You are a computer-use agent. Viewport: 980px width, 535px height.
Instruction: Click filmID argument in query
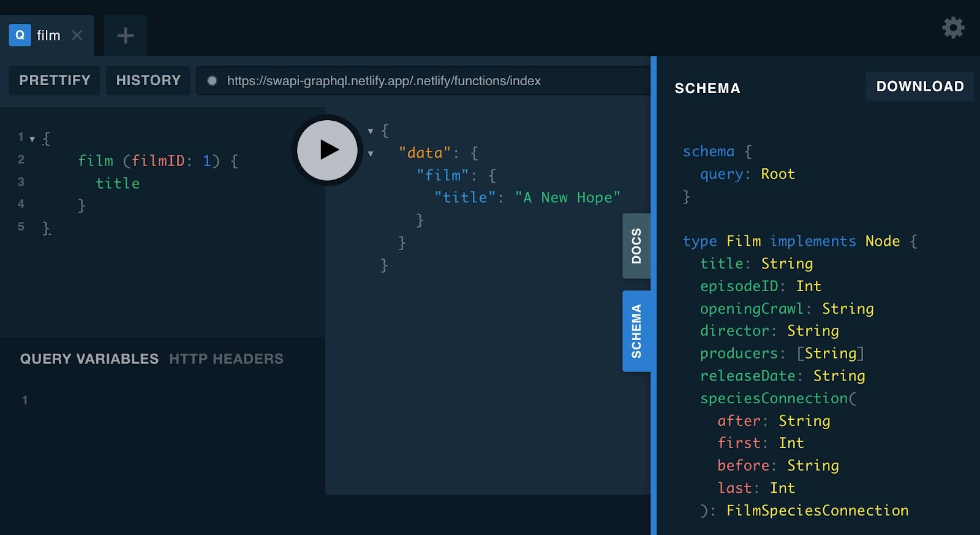tap(158, 161)
